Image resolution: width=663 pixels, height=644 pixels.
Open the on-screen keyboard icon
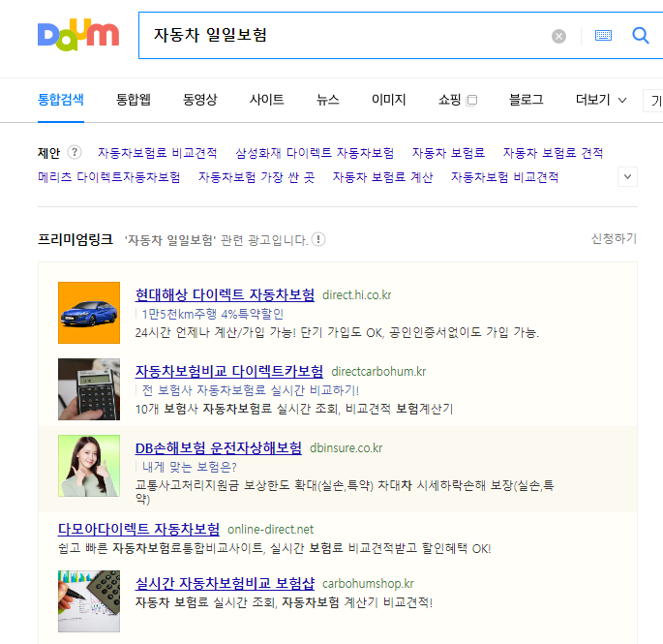click(603, 36)
